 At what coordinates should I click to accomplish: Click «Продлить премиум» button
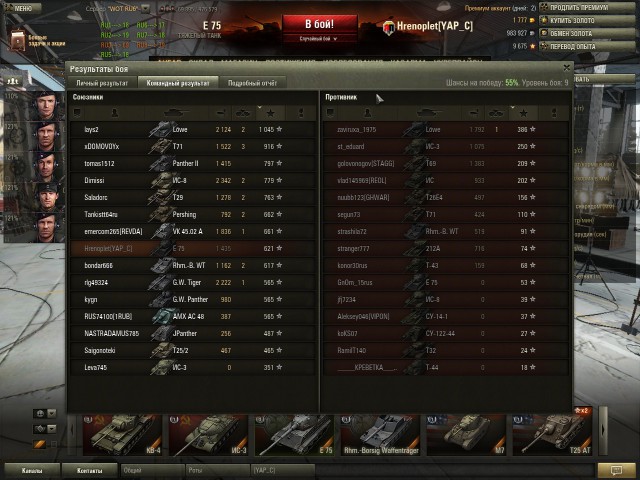click(x=587, y=8)
